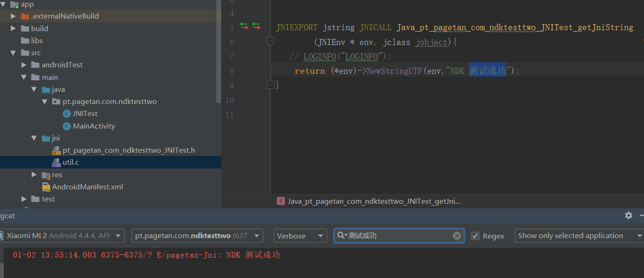
Task: Click the res folder icon
Action: [x=46, y=175]
